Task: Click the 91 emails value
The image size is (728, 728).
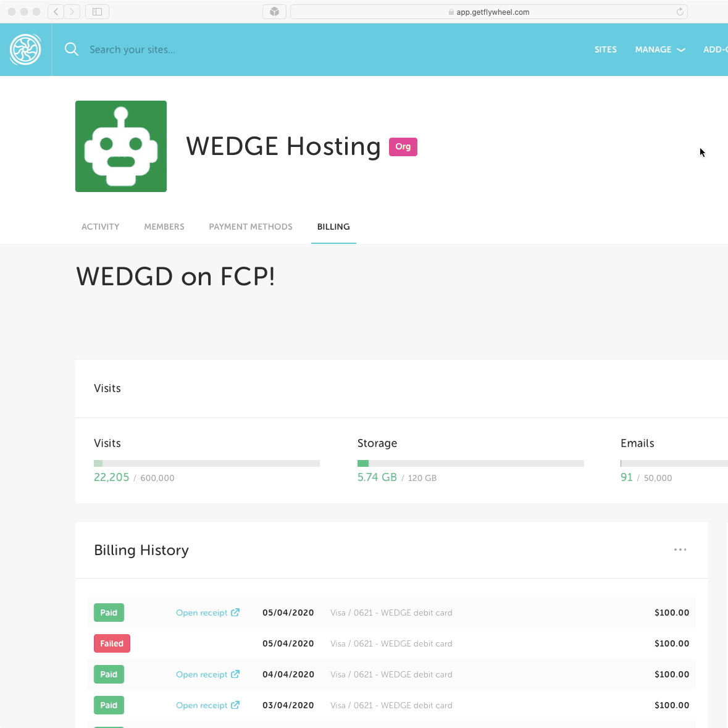Action: pyautogui.click(x=626, y=477)
